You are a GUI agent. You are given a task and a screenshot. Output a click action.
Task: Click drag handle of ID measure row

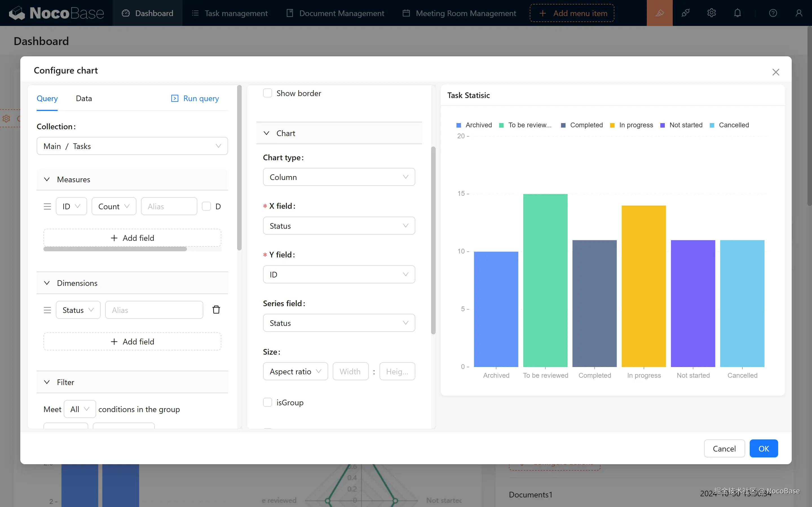(47, 206)
